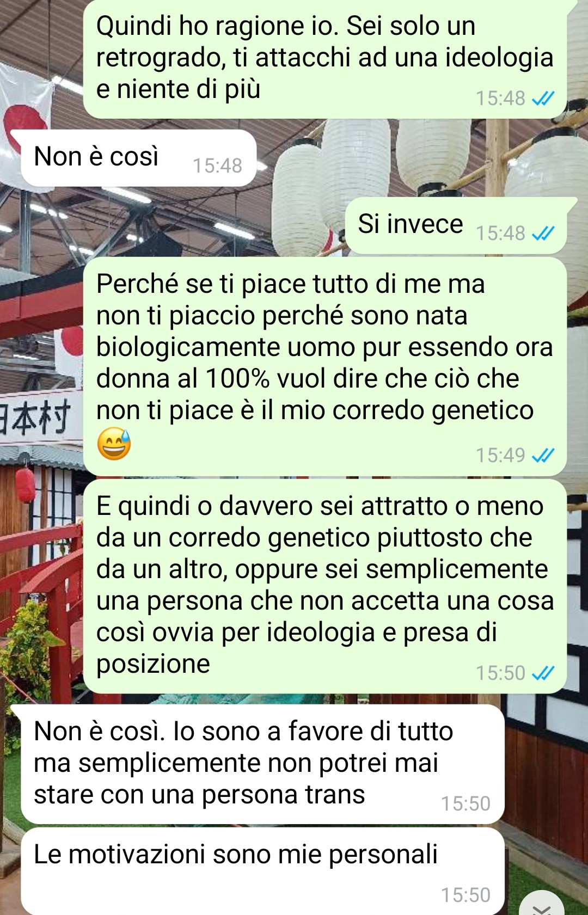Screen dimensions: 588x915
Task: Tap the sweat-smile emoji in the message
Action: pos(114,444)
